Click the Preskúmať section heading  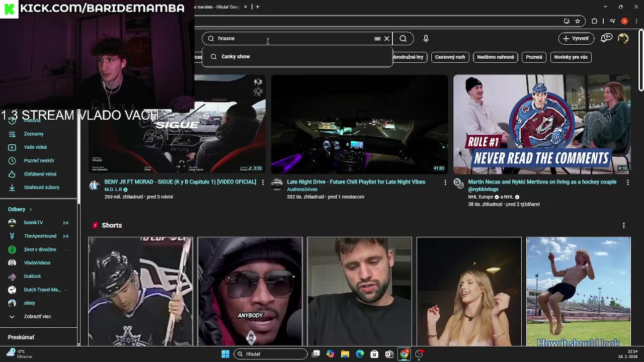[x=21, y=337]
